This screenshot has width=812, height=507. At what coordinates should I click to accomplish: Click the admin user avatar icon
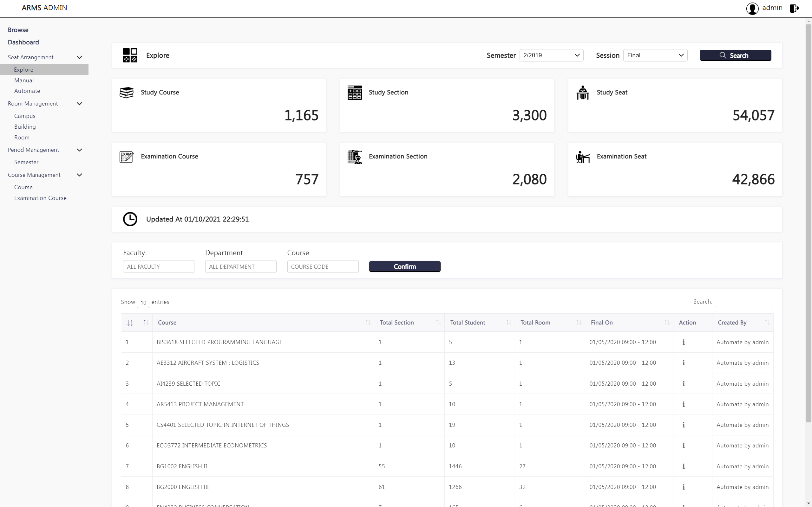click(752, 8)
